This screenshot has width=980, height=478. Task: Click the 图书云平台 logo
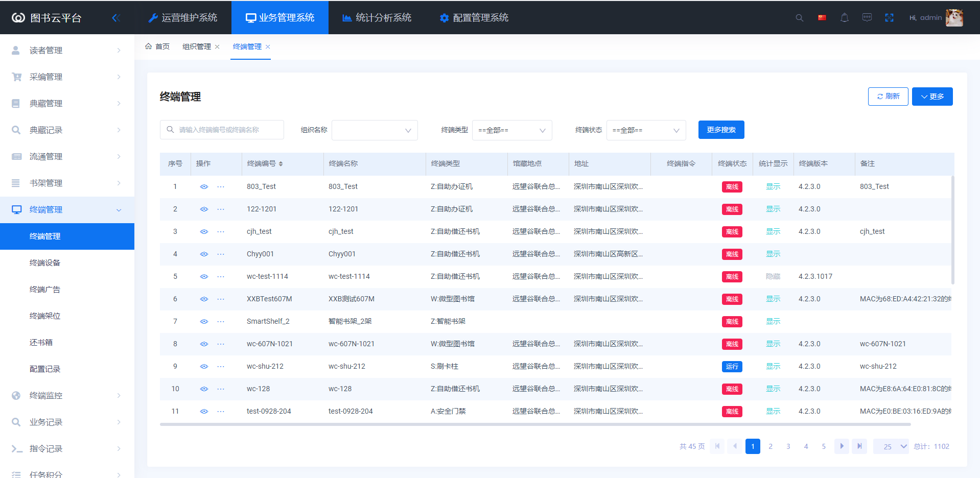click(x=46, y=18)
